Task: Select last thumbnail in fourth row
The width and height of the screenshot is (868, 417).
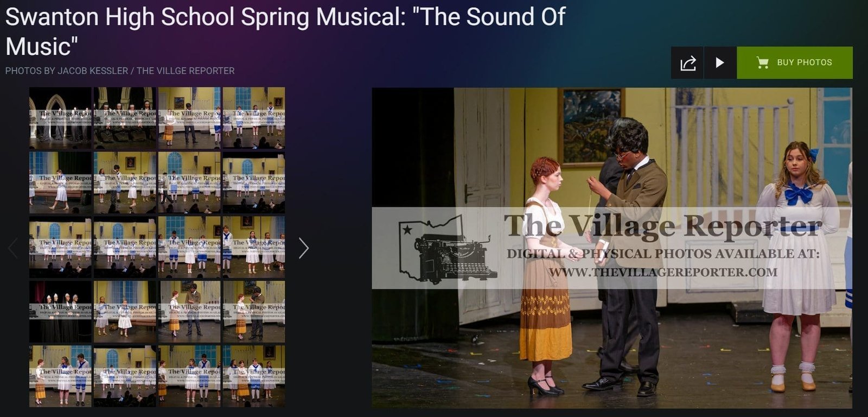Action: tap(254, 312)
